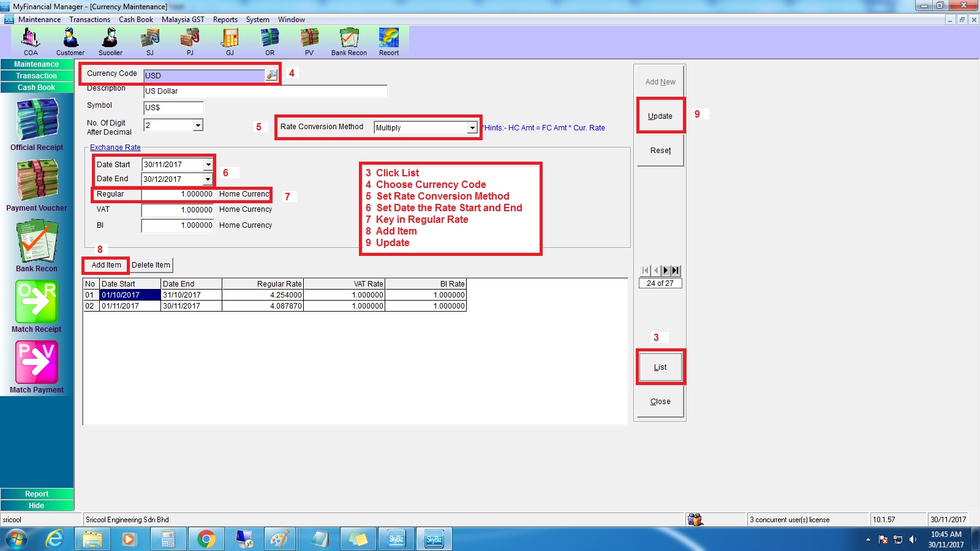Click the Update button
Image resolution: width=980 pixels, height=551 pixels.
pyautogui.click(x=660, y=116)
